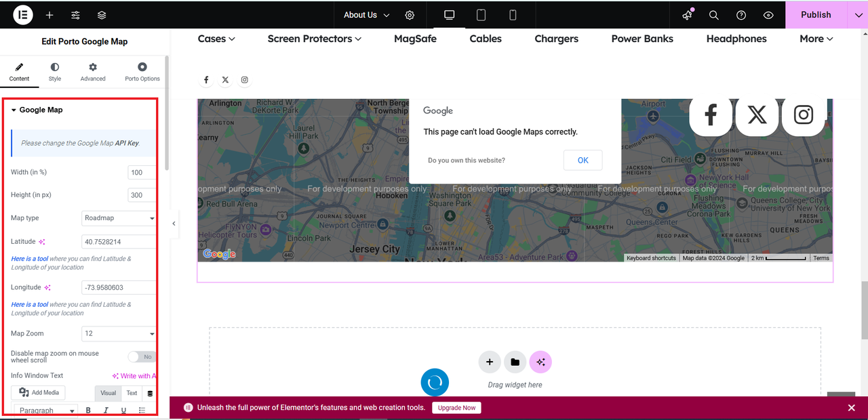Open the Finder search icon
The width and height of the screenshot is (868, 420).
[714, 15]
